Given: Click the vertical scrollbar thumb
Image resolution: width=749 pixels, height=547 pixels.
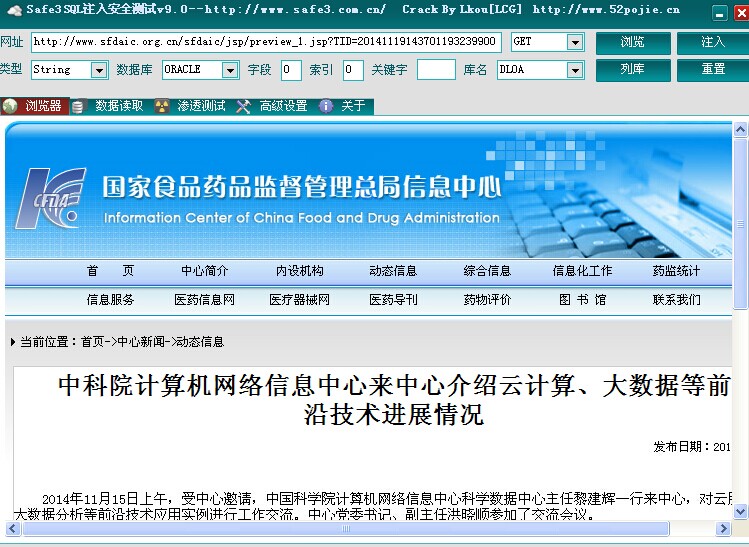Looking at the screenshot, I should tap(740, 224).
